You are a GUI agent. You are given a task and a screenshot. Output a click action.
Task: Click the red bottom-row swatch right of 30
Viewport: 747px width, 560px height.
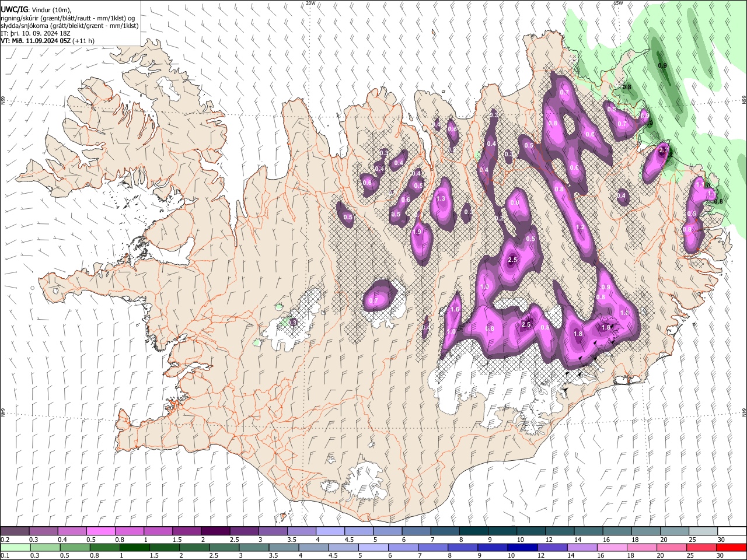[x=731, y=548]
